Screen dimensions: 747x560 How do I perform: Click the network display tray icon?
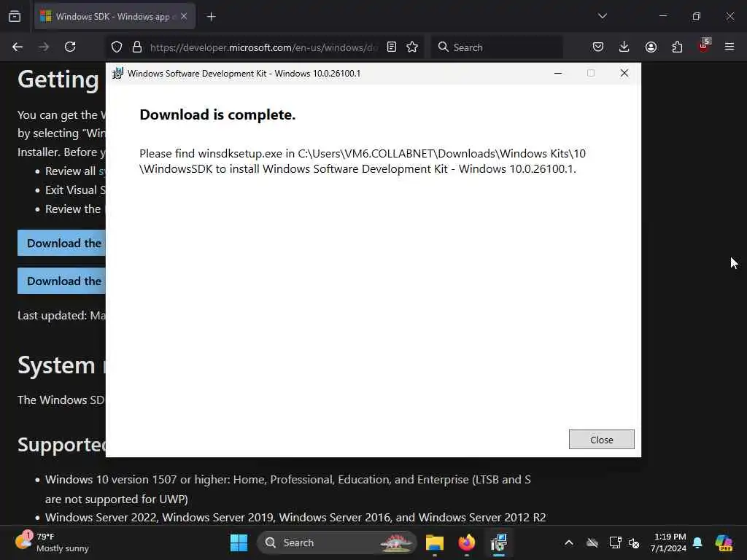pyautogui.click(x=615, y=542)
